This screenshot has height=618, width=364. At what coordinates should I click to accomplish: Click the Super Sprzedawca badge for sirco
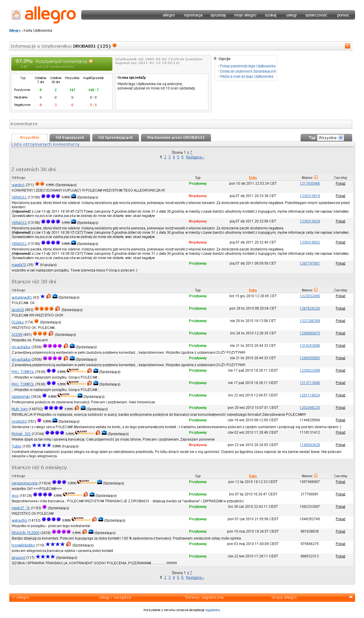click(x=73, y=494)
